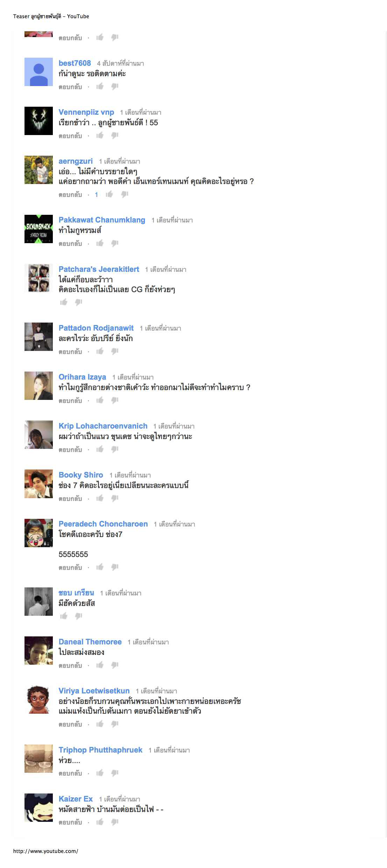Like Kaizer Ex's comment
The width and height of the screenshot is (387, 868).
click(x=100, y=822)
